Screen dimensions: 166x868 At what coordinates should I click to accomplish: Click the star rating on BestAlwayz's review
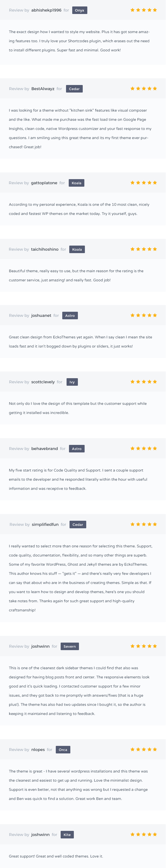[x=144, y=88]
